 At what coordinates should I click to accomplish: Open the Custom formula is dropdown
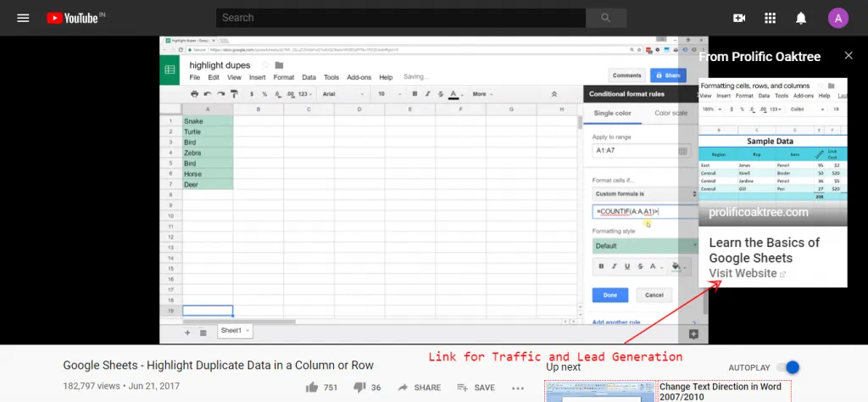[x=645, y=194]
